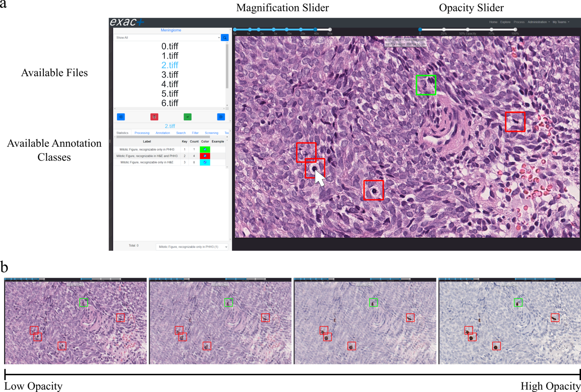The height and width of the screenshot is (392, 581).
Task: Set magnification slider to 10x
Action: tap(287, 29)
